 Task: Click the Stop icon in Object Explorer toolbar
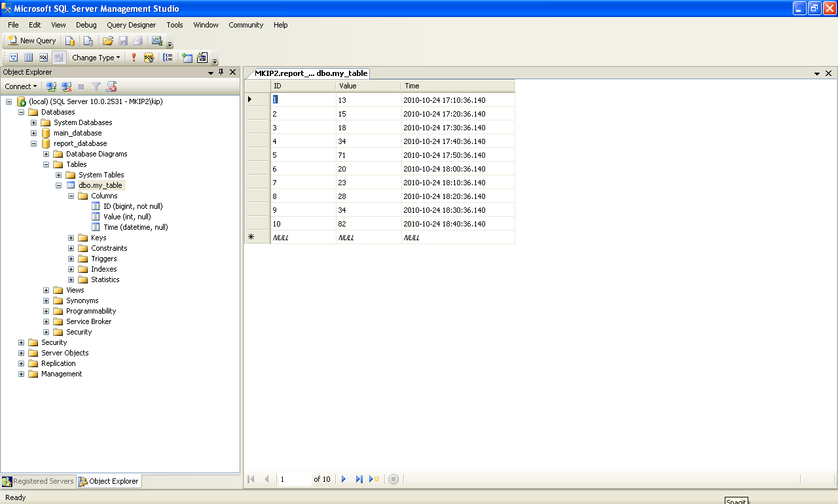point(81,86)
